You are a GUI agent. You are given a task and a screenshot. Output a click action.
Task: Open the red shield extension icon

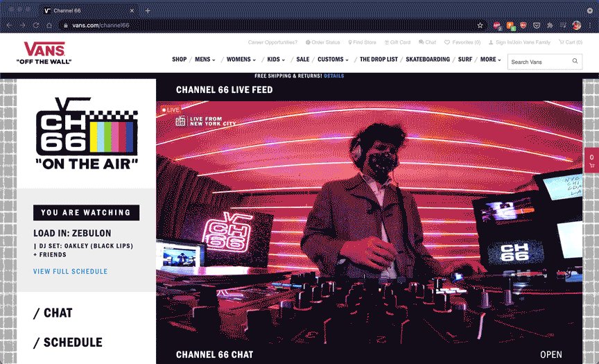click(x=523, y=25)
